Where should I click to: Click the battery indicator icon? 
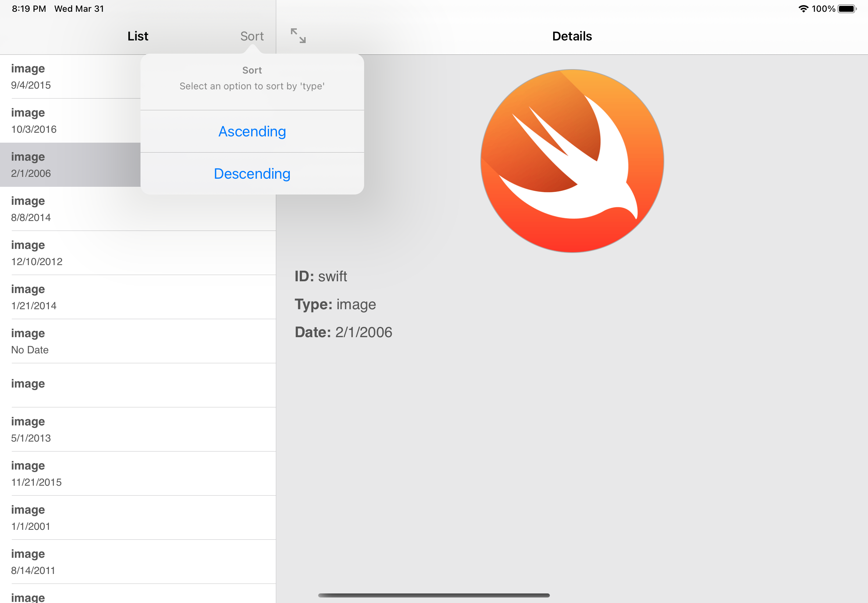tap(846, 9)
